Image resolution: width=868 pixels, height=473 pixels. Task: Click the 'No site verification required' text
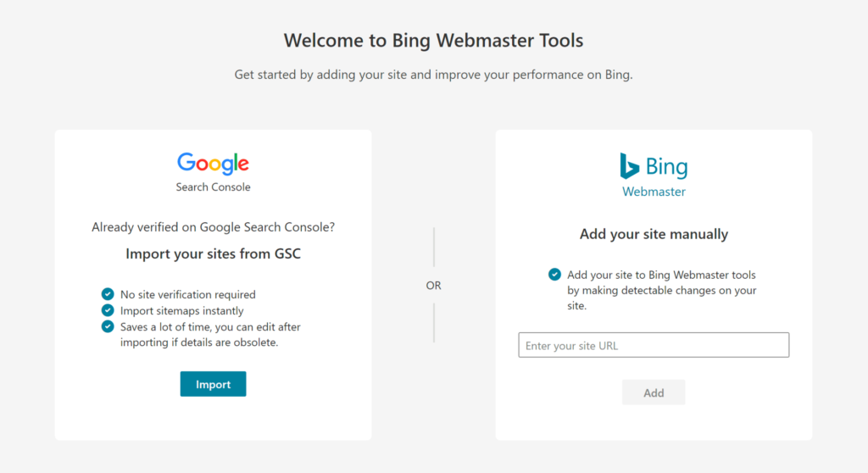point(187,294)
